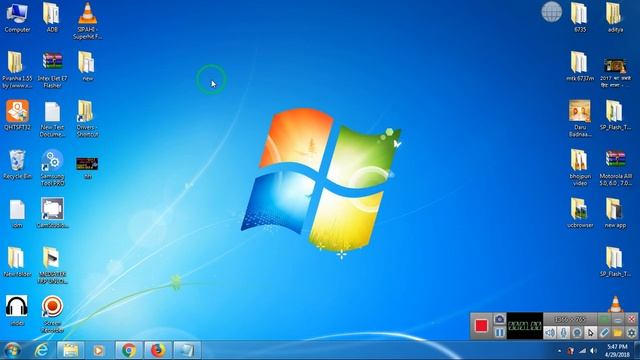
Task: Select the MEDIATEK FRP folder
Action: tap(52, 265)
